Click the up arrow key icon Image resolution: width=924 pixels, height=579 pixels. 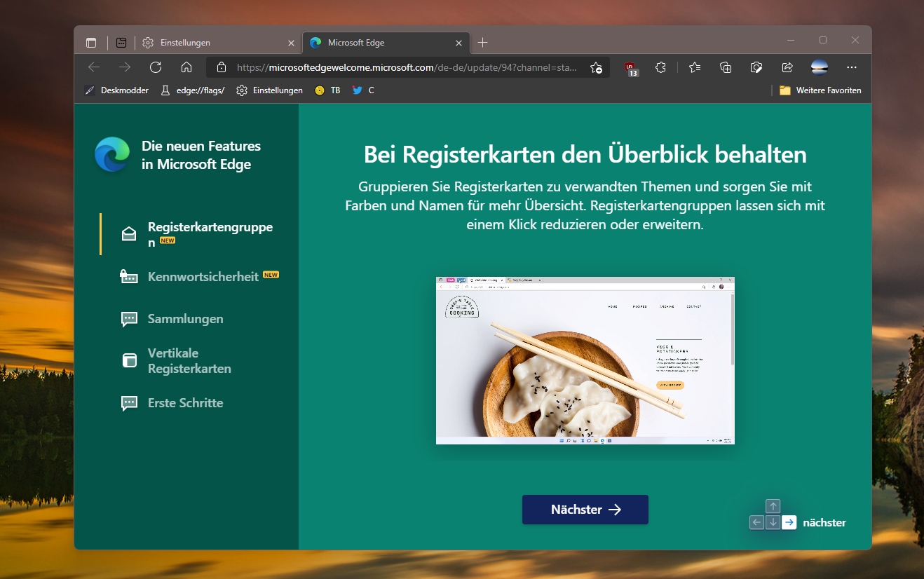tap(773, 506)
